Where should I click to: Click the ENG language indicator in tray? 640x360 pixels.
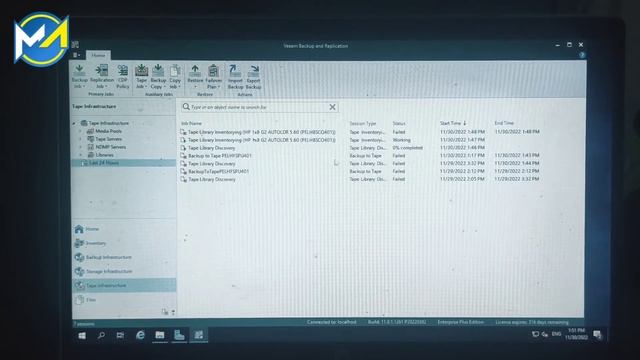(x=556, y=334)
